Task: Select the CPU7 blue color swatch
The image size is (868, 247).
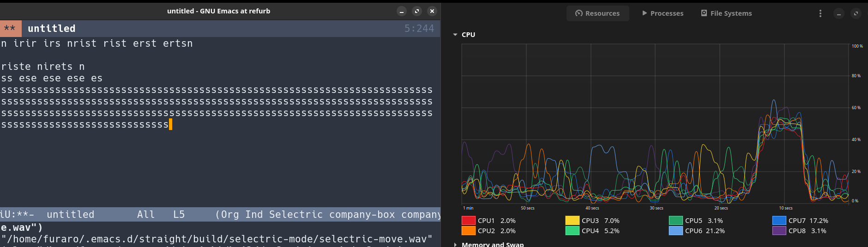Action: point(779,221)
